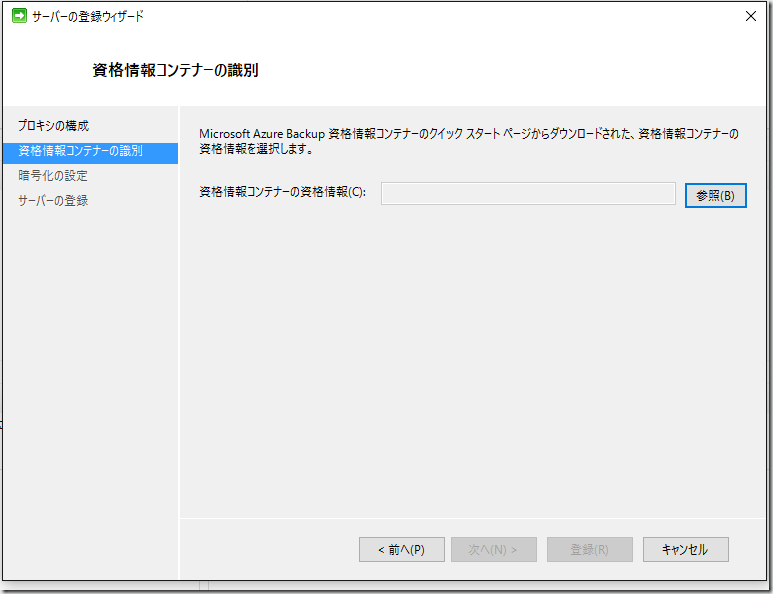Screen dimensions: 773x594
Task: Click the 次へ(N) > button
Action: 493,550
